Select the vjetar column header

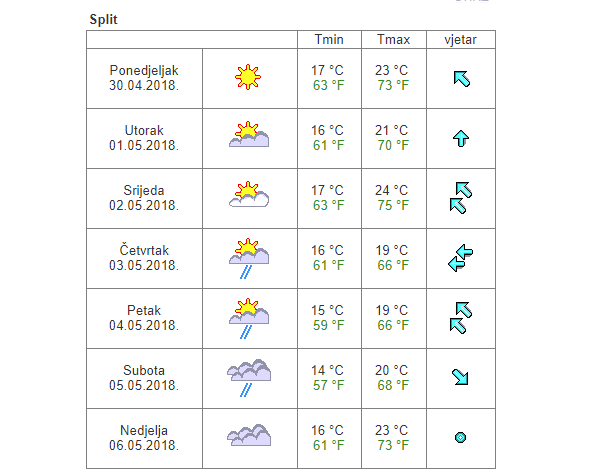pyautogui.click(x=461, y=39)
